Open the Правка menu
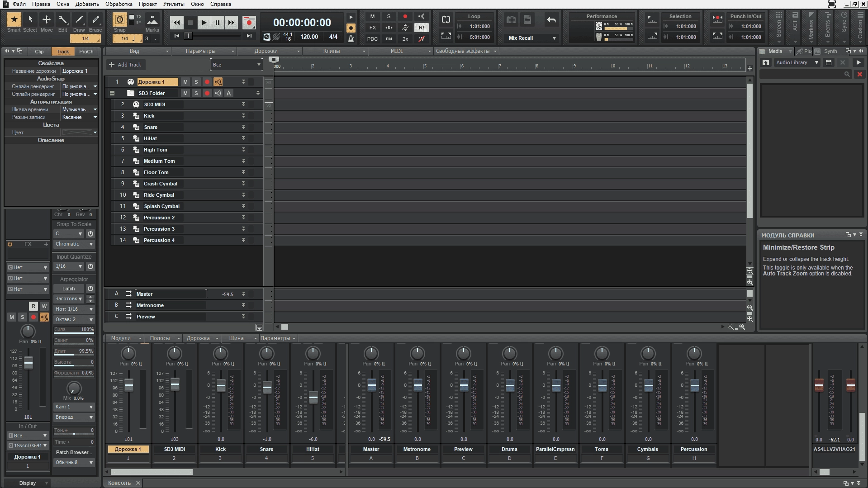The width and height of the screenshot is (868, 488). (x=41, y=4)
